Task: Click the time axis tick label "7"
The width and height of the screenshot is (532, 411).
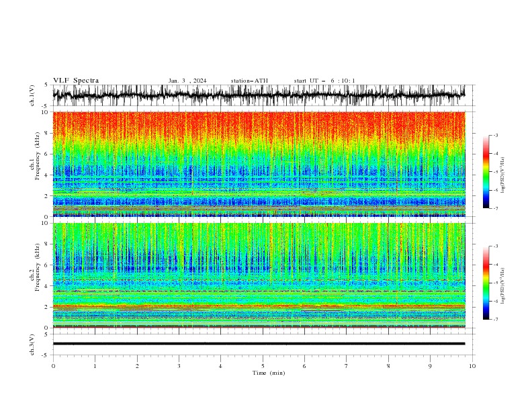Action: click(x=347, y=366)
